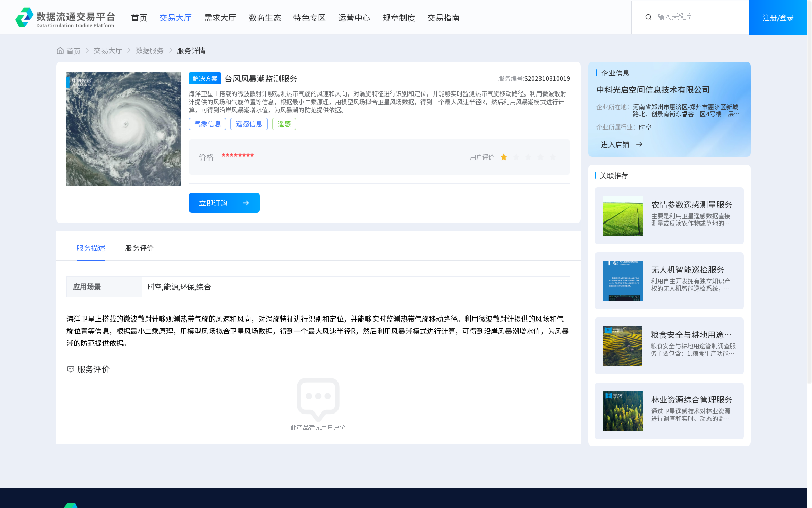Open the 运营中心 menu item
The image size is (812, 508).
pyautogui.click(x=354, y=18)
